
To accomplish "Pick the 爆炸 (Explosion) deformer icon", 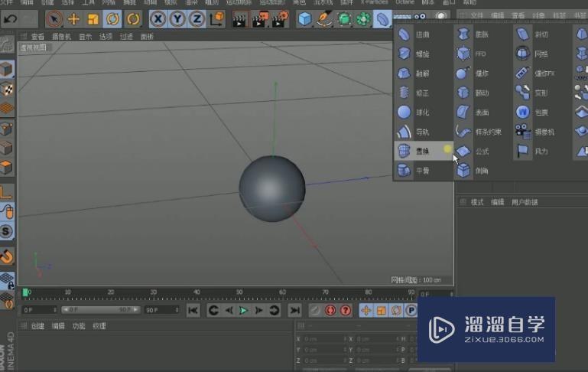I will 463,74.
